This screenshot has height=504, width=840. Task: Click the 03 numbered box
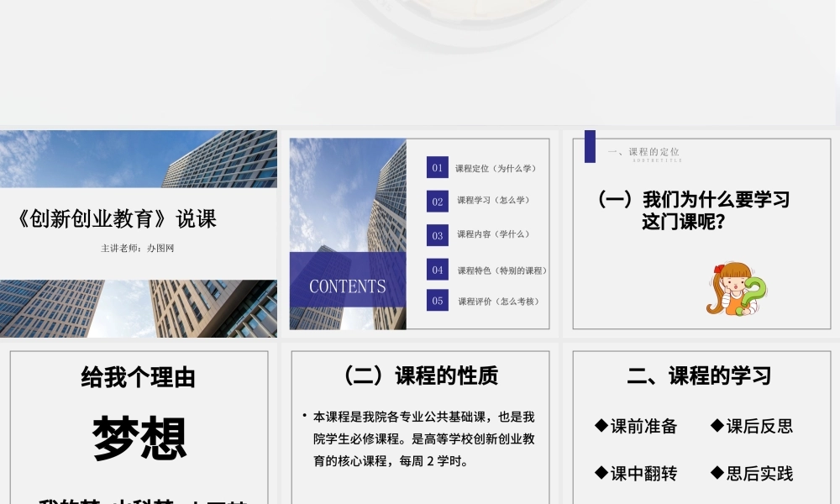pyautogui.click(x=437, y=235)
